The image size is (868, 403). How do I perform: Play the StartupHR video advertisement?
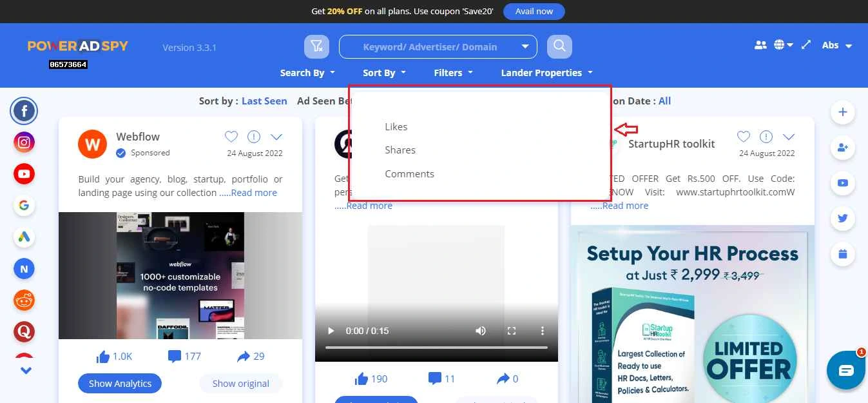tap(330, 331)
